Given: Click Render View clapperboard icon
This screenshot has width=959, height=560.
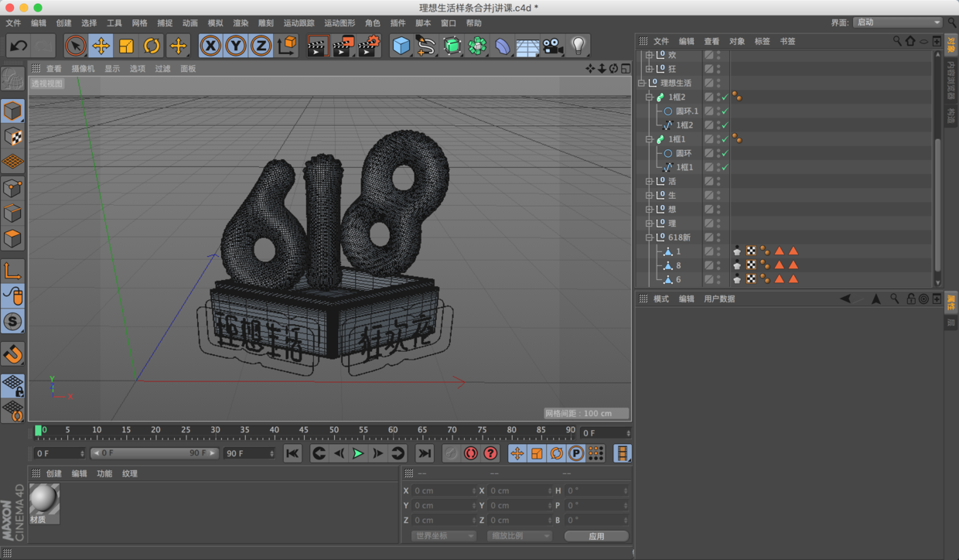Looking at the screenshot, I should tap(317, 46).
